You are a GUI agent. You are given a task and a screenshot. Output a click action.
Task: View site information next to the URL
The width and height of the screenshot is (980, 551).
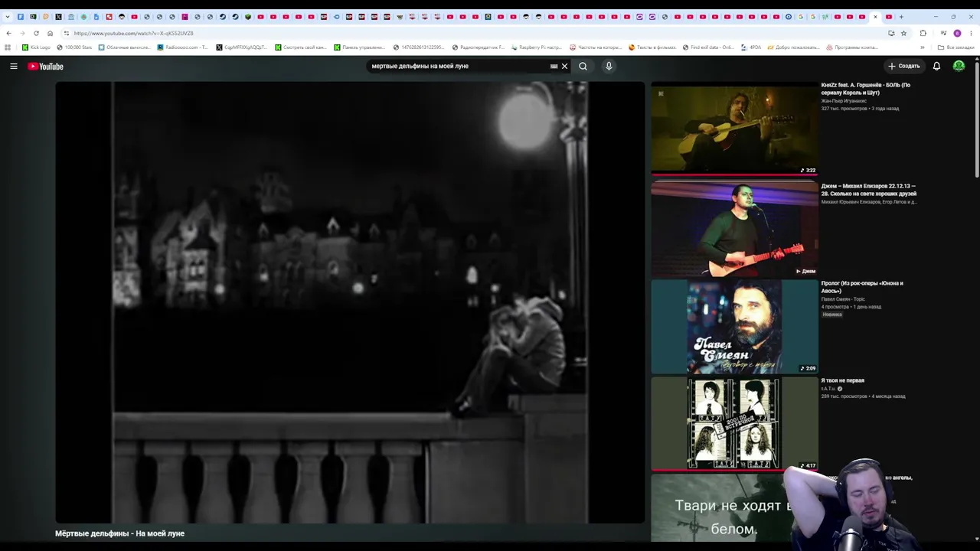67,33
